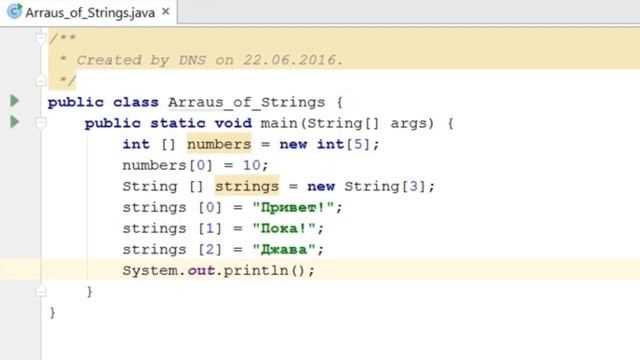The width and height of the screenshot is (640, 360).
Task: Run main method via gutter arrow
Action: pos(15,122)
